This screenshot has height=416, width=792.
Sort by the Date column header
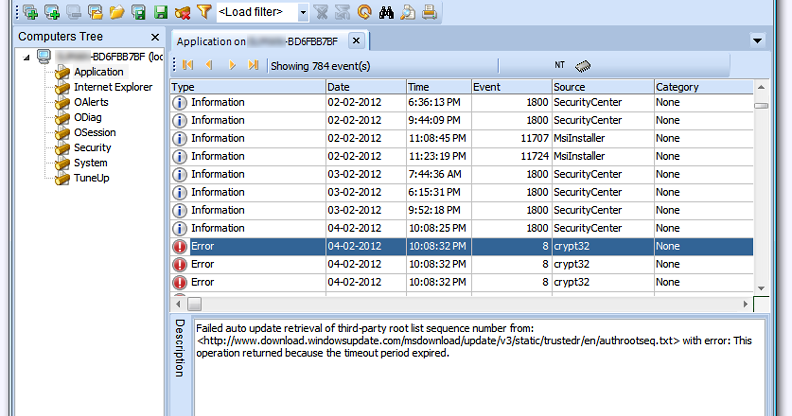pos(366,87)
